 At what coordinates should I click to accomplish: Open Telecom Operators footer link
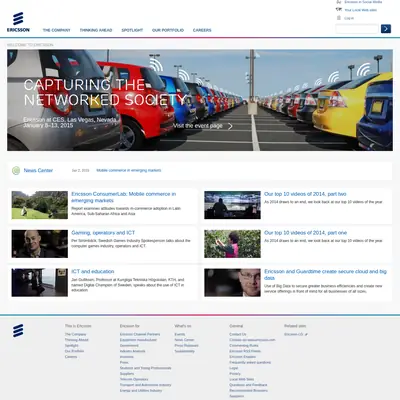[134, 379]
